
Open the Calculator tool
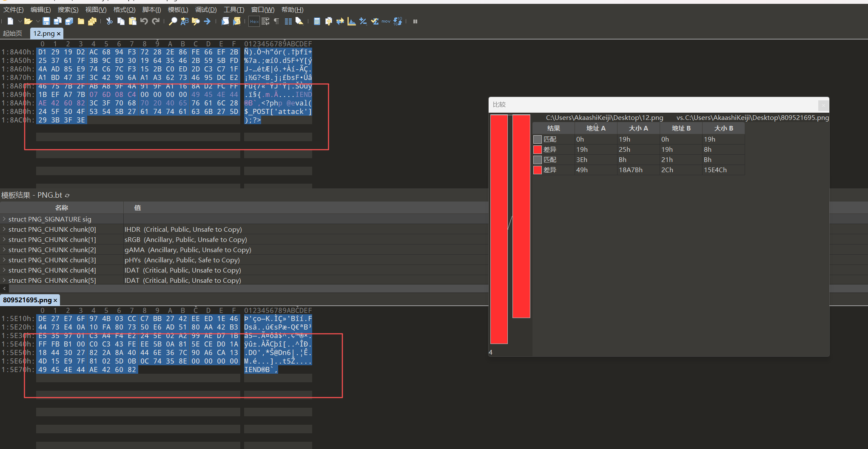[317, 21]
